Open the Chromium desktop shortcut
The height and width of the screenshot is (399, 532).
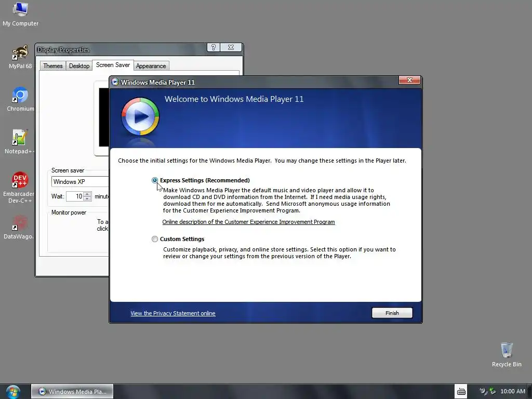20,99
